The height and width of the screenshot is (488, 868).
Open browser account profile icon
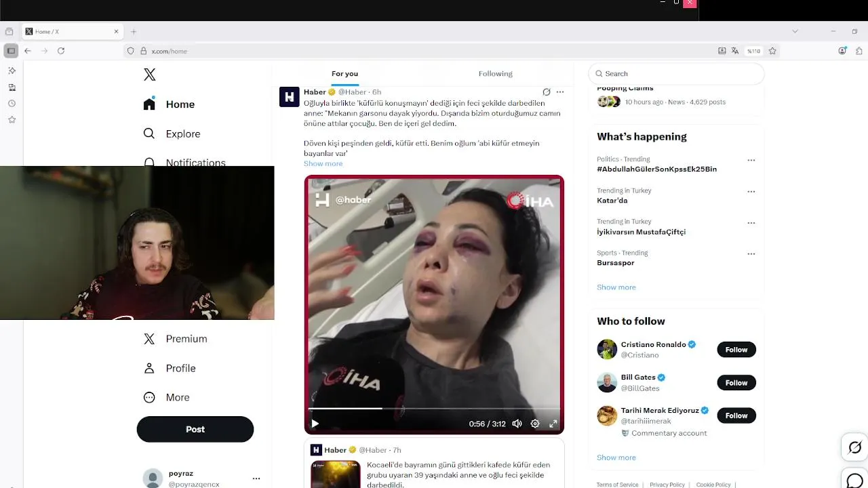(843, 51)
